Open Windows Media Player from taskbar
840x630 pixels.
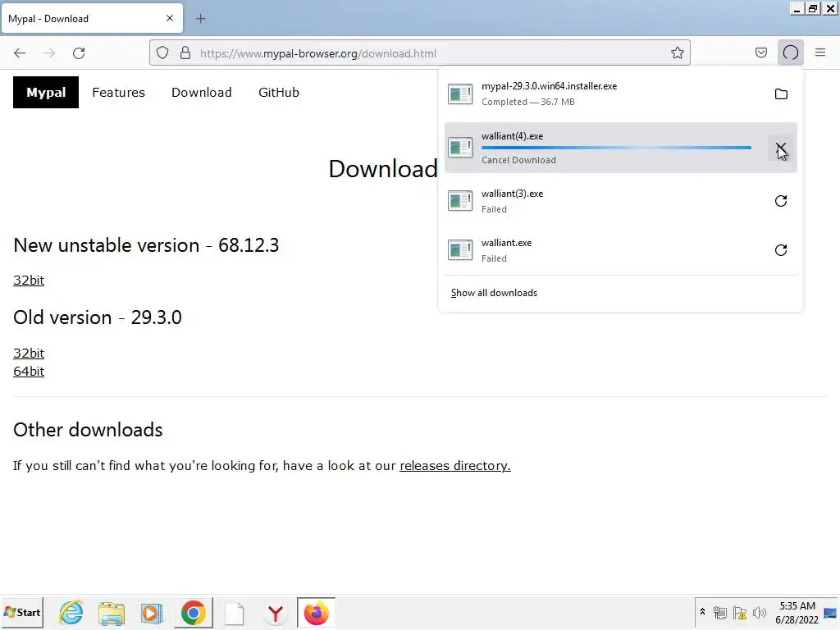pos(152,613)
